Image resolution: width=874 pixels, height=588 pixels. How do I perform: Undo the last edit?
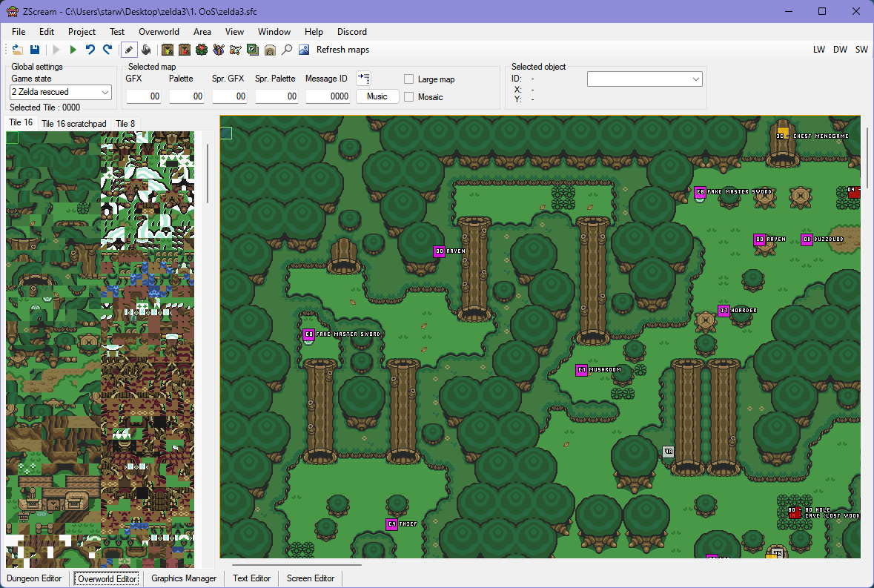click(90, 50)
